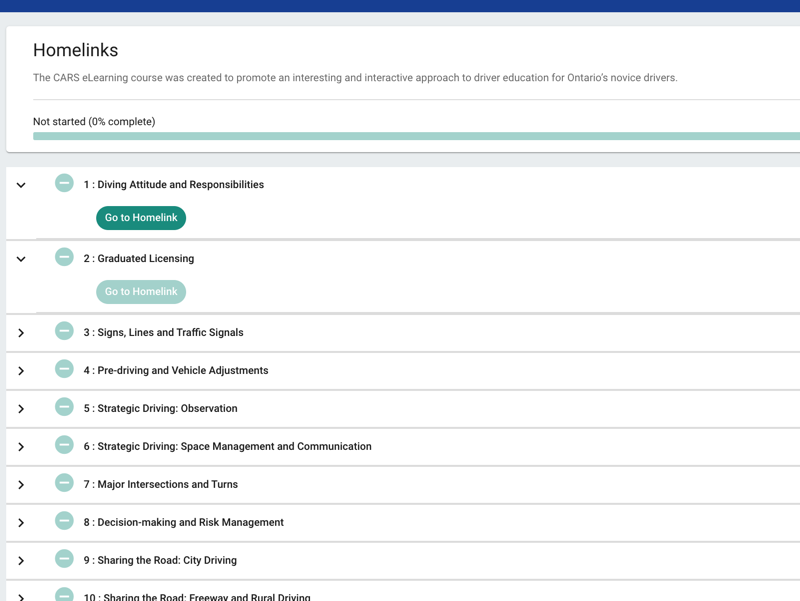Click the CARS eLearning course description text

355,78
